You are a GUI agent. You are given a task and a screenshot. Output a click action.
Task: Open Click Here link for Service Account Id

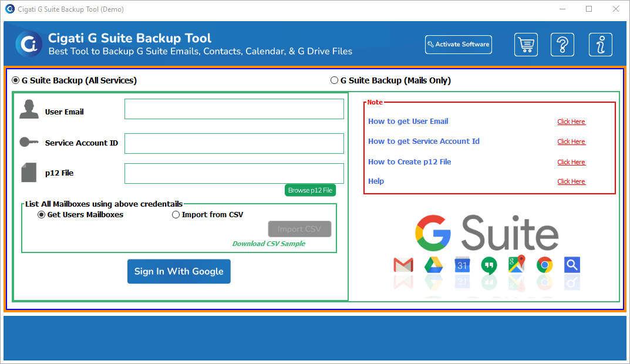click(571, 141)
